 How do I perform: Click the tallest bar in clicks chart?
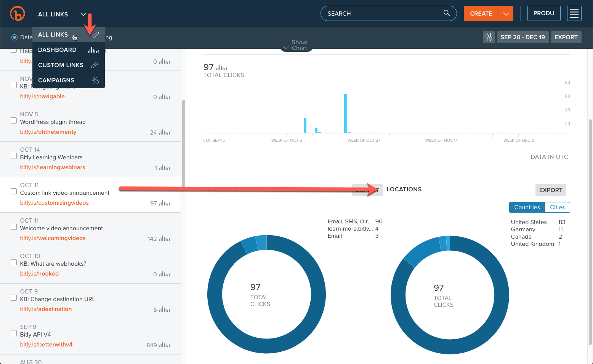click(346, 113)
